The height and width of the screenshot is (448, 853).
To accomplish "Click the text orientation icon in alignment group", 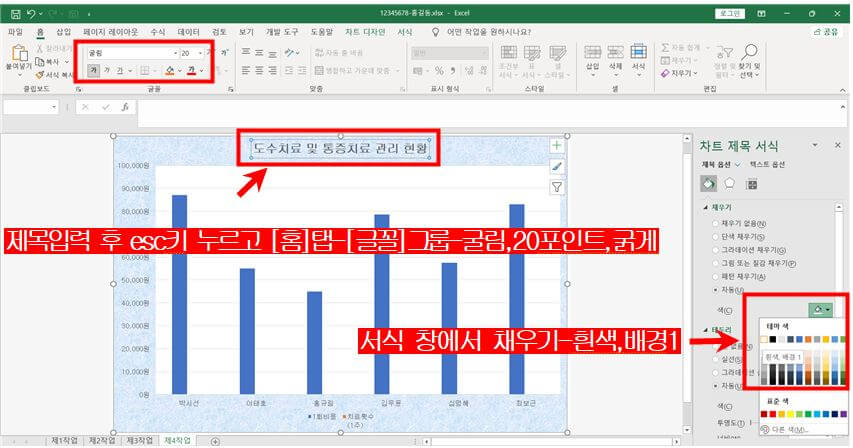I will coord(289,53).
